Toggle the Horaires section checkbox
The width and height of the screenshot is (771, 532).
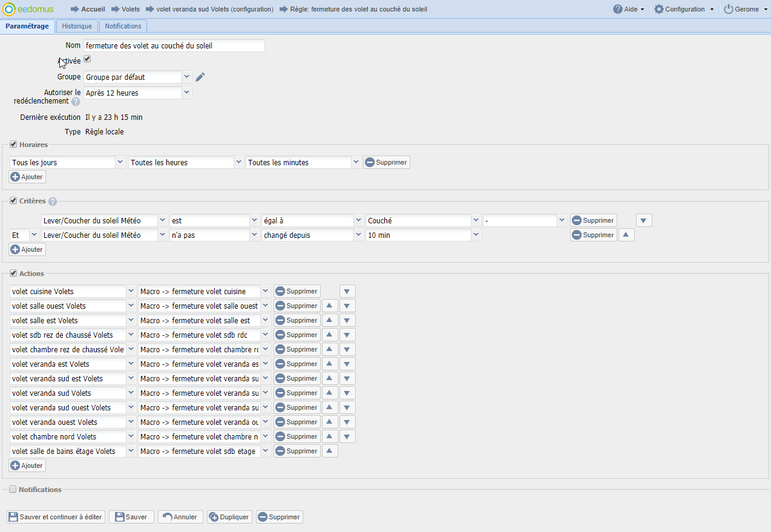pos(13,145)
